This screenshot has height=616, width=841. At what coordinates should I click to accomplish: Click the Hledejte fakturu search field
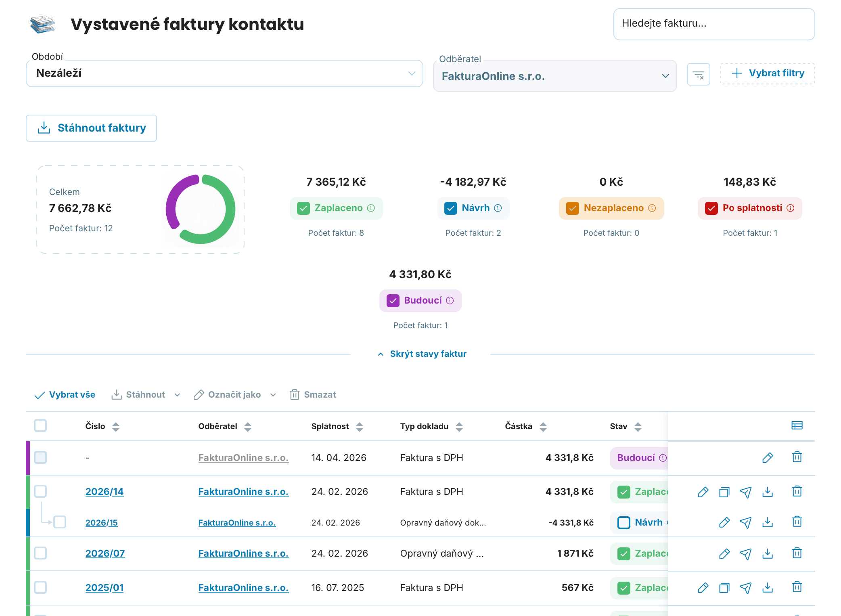pos(714,24)
